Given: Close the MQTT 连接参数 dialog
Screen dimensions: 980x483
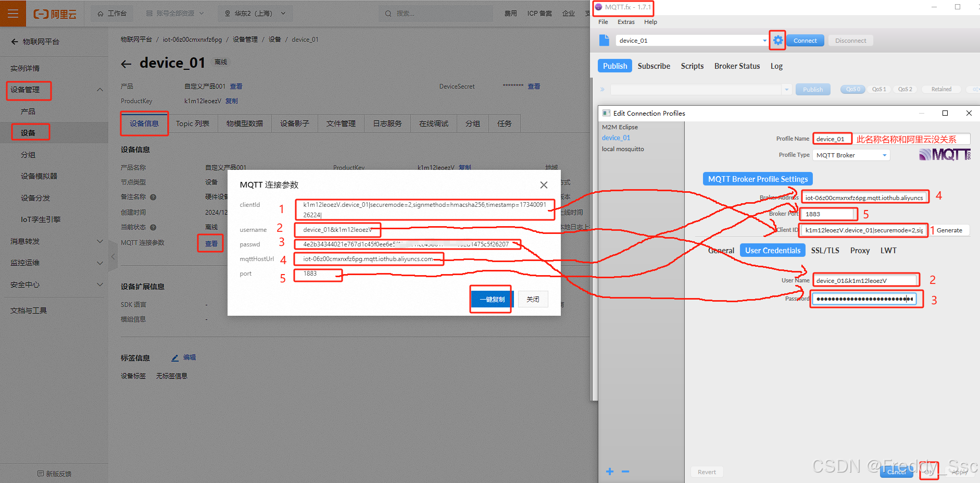Looking at the screenshot, I should 544,185.
